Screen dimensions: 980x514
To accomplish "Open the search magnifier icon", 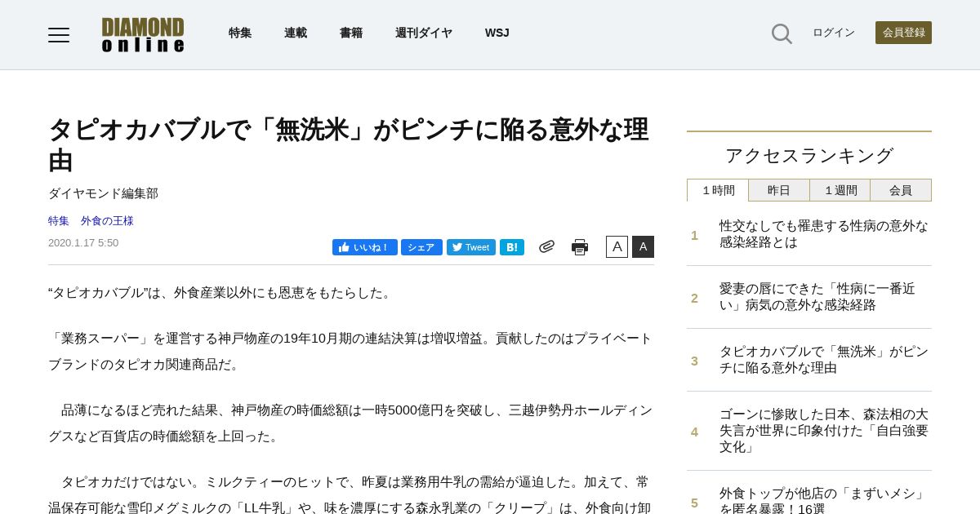I will [x=782, y=33].
